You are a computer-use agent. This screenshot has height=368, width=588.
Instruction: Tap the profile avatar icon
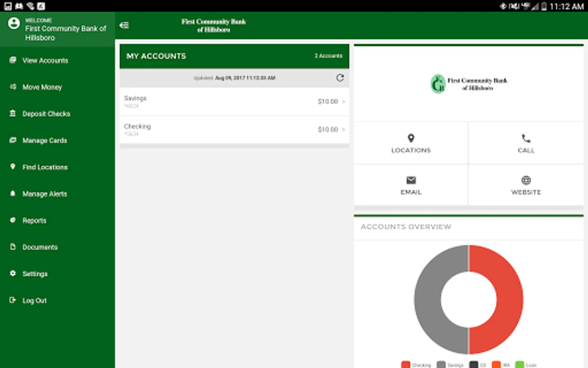pyautogui.click(x=14, y=23)
